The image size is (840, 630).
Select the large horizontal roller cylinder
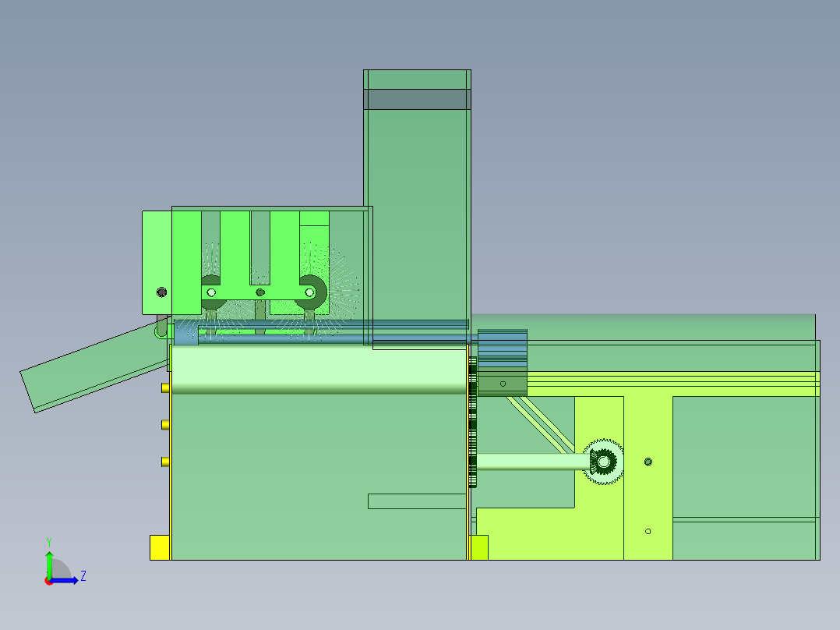pos(318,370)
